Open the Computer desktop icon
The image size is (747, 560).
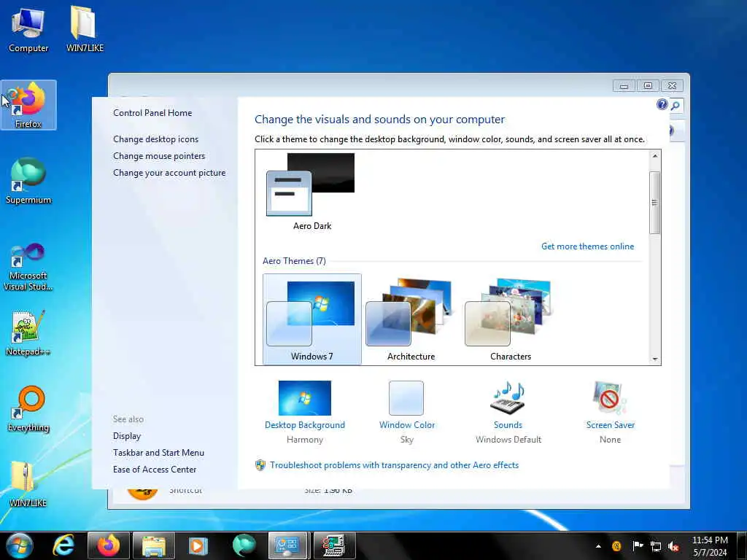28,29
